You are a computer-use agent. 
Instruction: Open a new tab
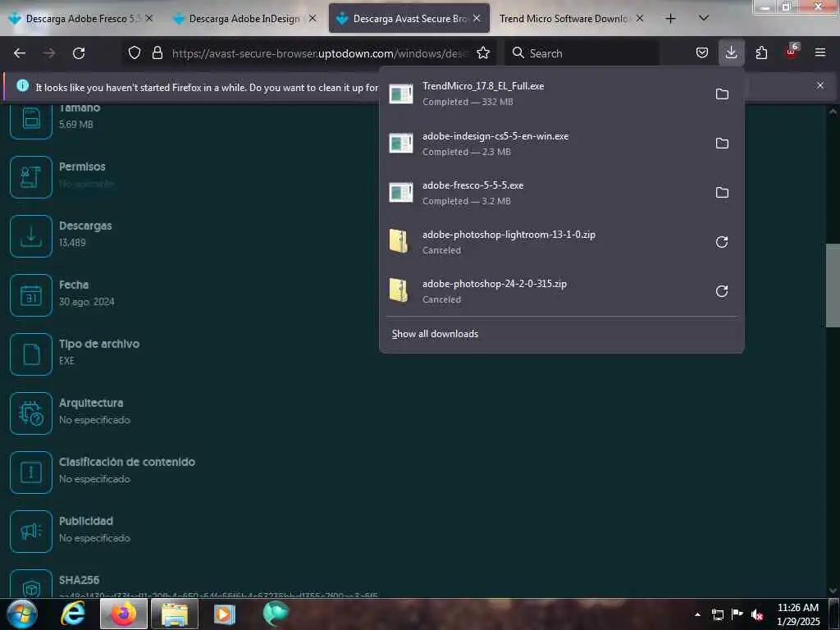tap(670, 19)
